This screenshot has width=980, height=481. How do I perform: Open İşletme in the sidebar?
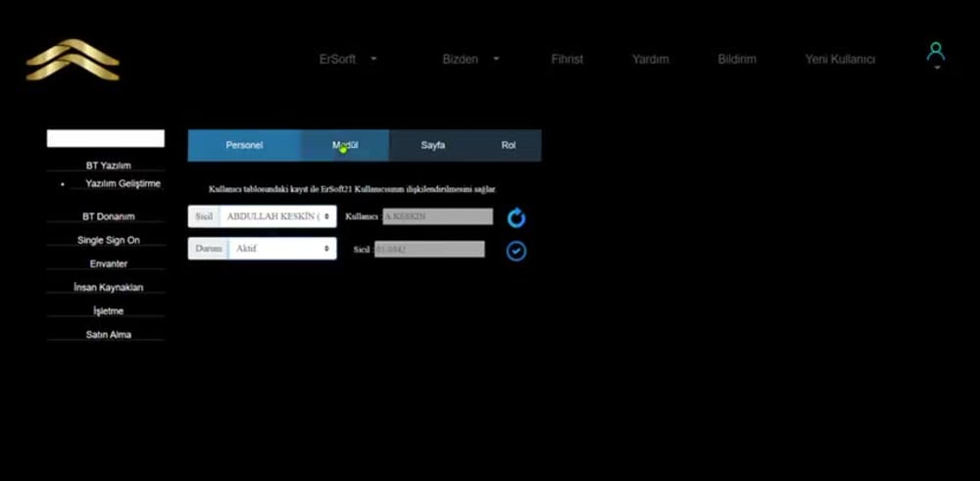[x=108, y=312]
